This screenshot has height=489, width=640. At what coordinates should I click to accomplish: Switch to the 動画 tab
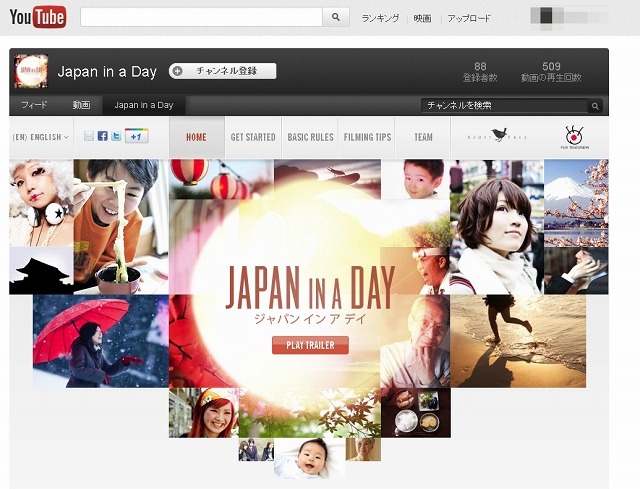point(81,105)
